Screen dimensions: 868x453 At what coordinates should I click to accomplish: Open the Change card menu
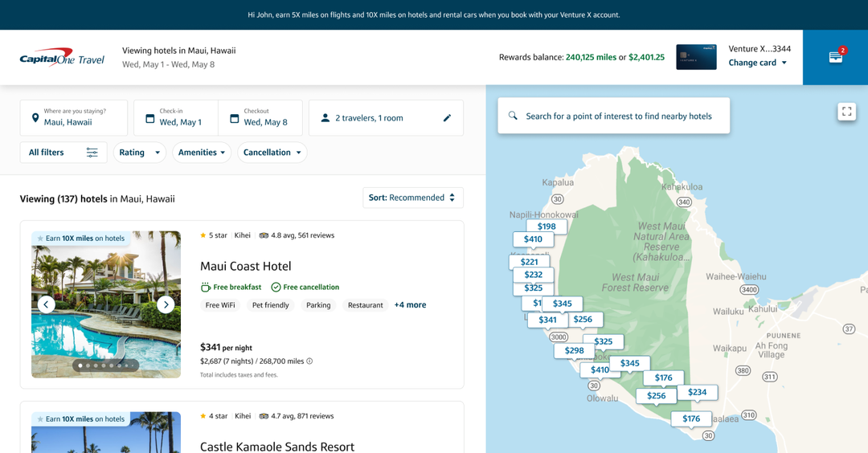tap(757, 63)
